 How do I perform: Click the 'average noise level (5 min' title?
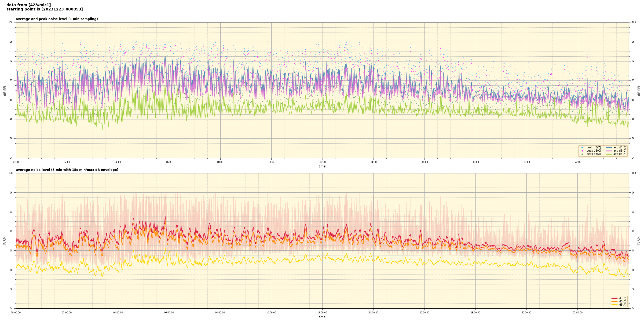[x=67, y=170]
